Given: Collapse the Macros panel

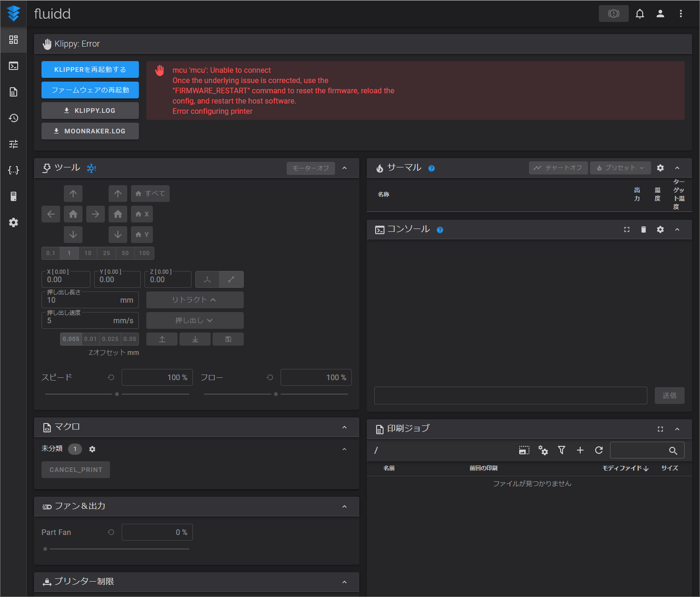Looking at the screenshot, I should point(344,427).
